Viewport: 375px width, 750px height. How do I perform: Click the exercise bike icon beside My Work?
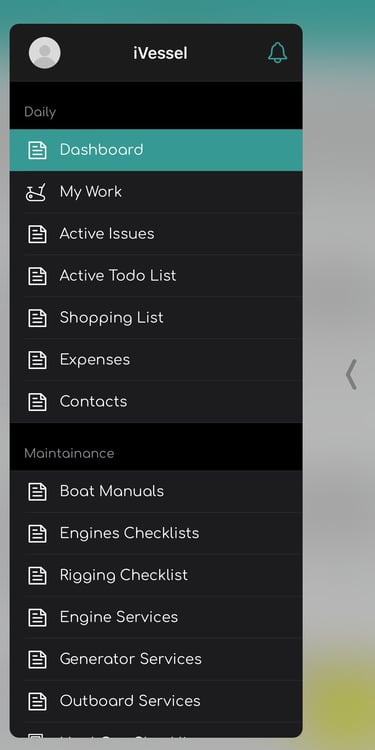(x=36, y=192)
